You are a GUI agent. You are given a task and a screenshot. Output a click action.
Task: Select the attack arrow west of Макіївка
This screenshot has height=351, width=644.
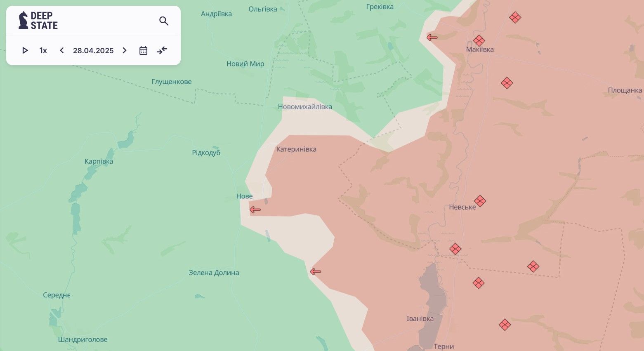432,38
